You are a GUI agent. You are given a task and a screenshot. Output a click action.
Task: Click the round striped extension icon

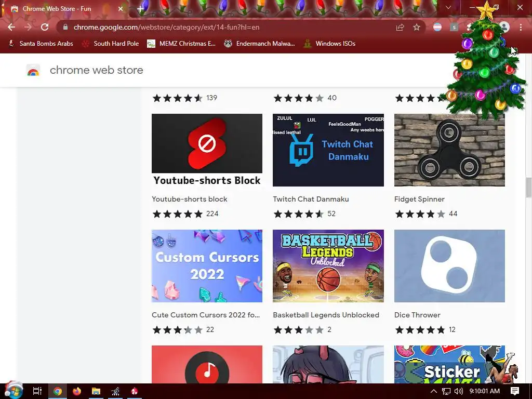pyautogui.click(x=437, y=27)
